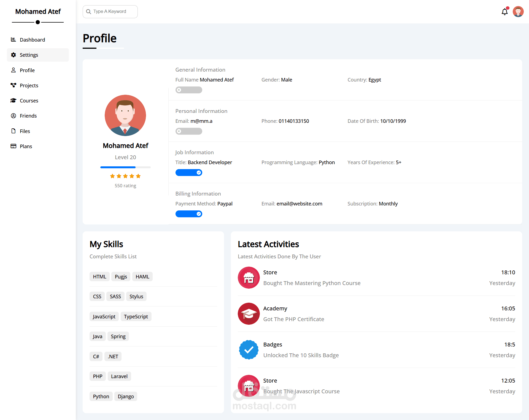This screenshot has width=529, height=420.
Task: Go to Projects in the sidebar
Action: [x=29, y=85]
